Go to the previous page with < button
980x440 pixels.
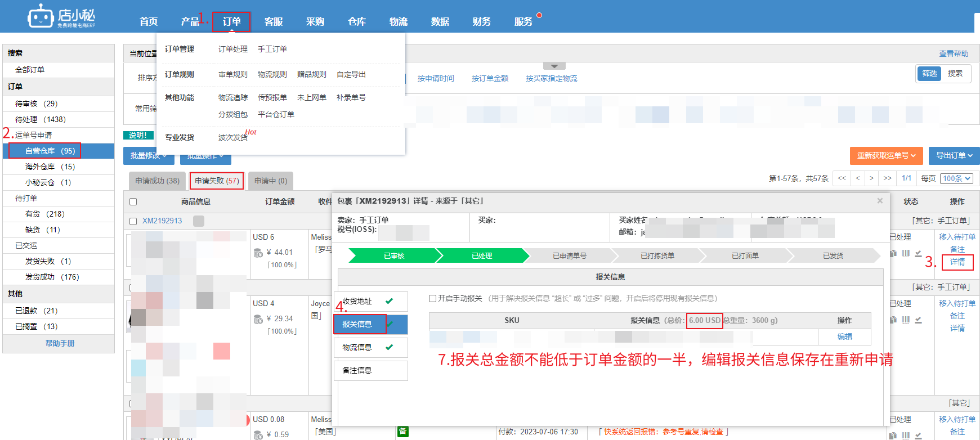(x=857, y=178)
